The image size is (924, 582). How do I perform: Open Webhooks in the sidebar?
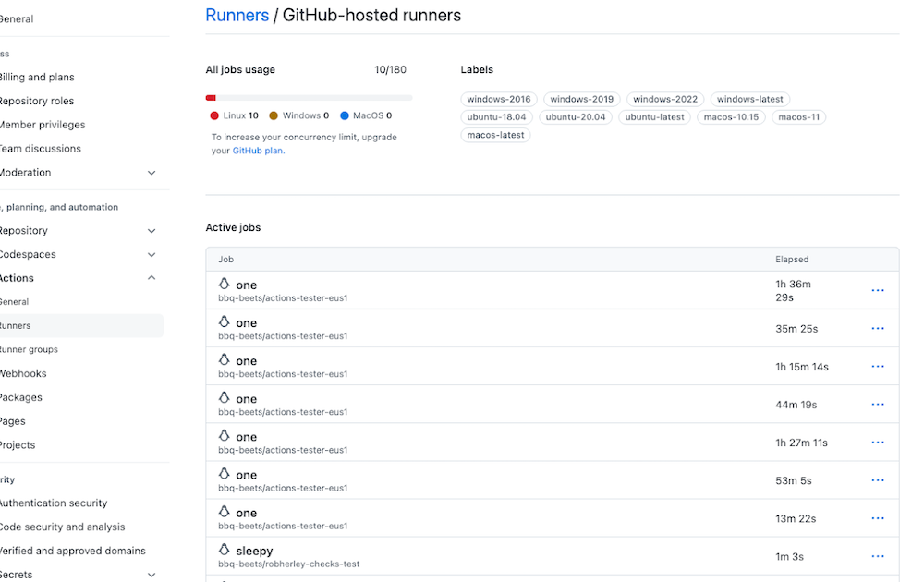tap(23, 372)
